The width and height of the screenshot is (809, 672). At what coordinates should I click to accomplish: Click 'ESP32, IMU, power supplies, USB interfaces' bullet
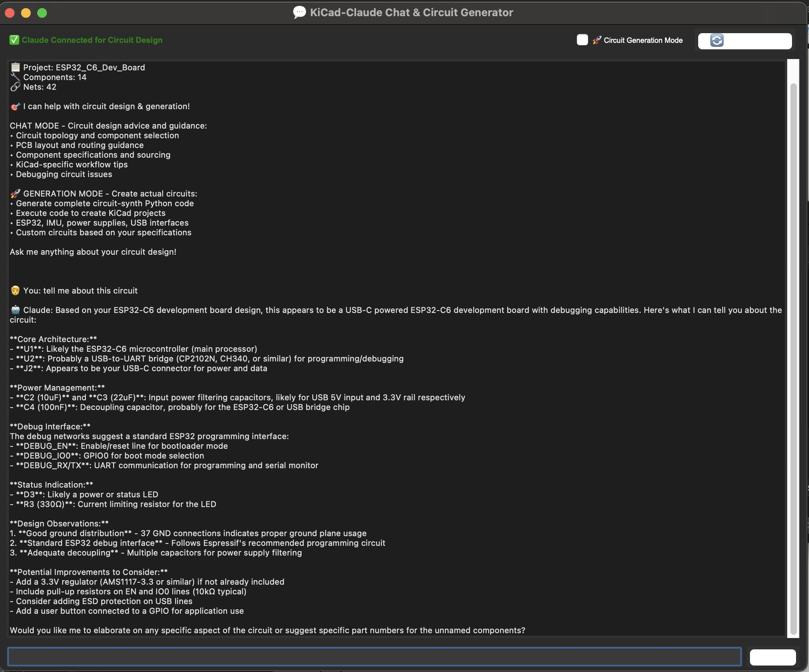pyautogui.click(x=99, y=223)
